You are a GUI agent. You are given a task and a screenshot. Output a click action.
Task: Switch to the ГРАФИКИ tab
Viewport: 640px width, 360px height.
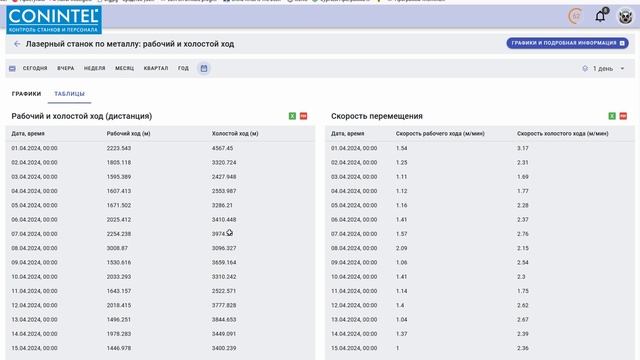(27, 93)
